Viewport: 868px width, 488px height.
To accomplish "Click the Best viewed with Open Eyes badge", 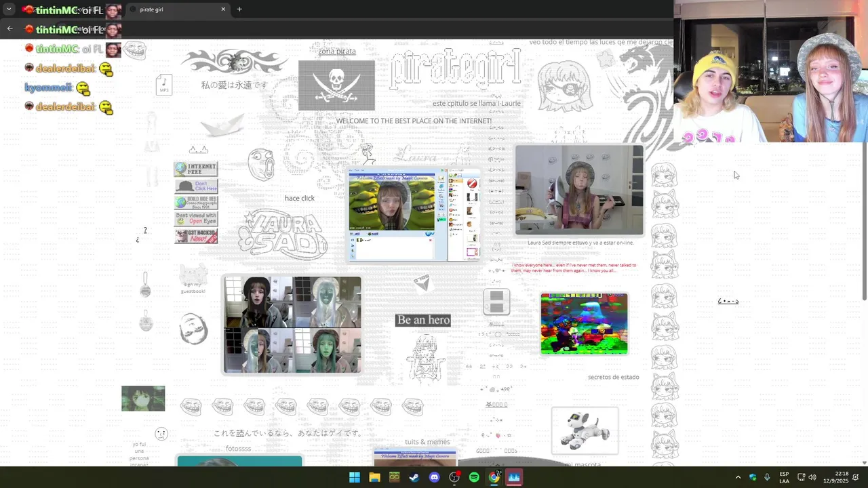I will [196, 219].
